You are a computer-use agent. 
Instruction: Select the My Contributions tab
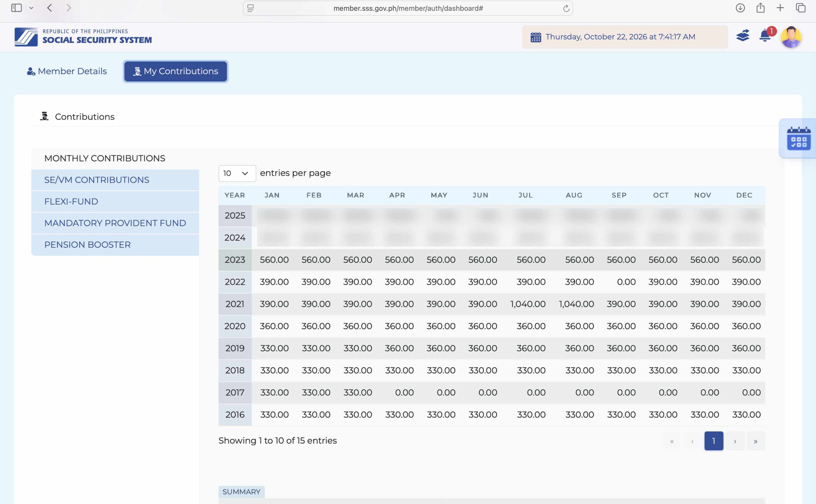(x=176, y=71)
